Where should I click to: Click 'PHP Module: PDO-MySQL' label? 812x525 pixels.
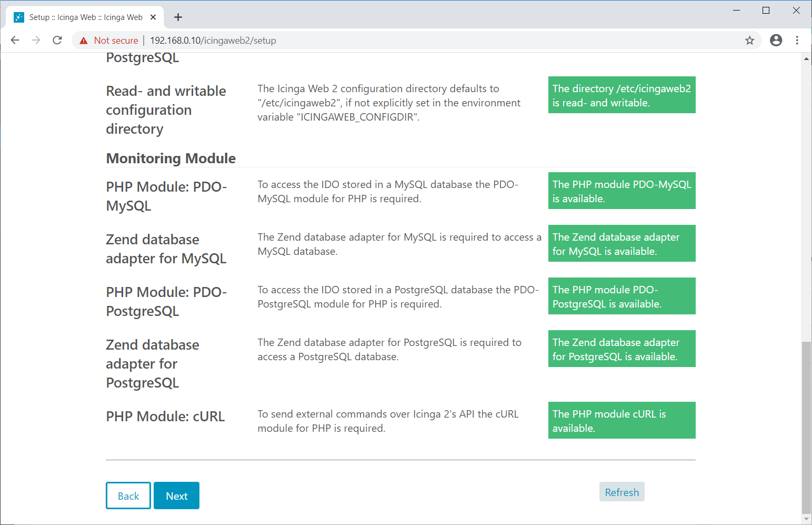pos(166,196)
